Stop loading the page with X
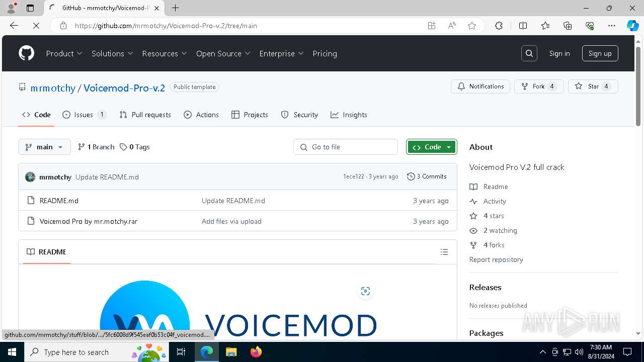Screen dimensions: 644x362 [36, 26]
